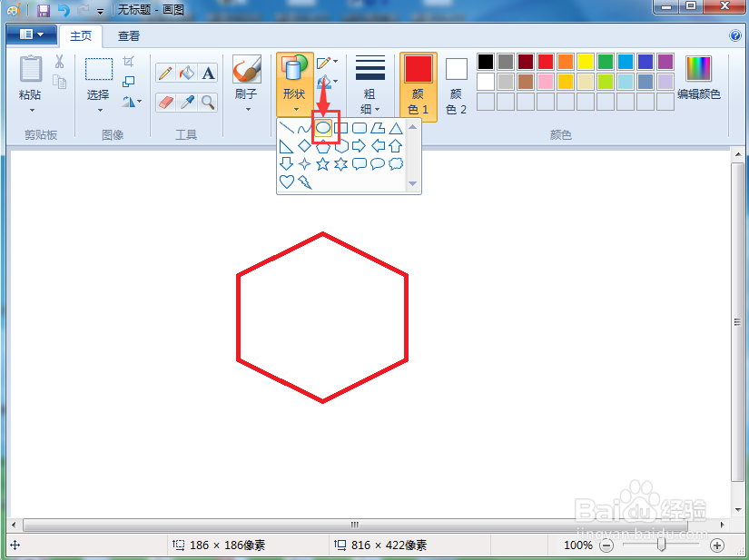Pick the Left arrow shape
The height and width of the screenshot is (560, 749).
point(378,145)
